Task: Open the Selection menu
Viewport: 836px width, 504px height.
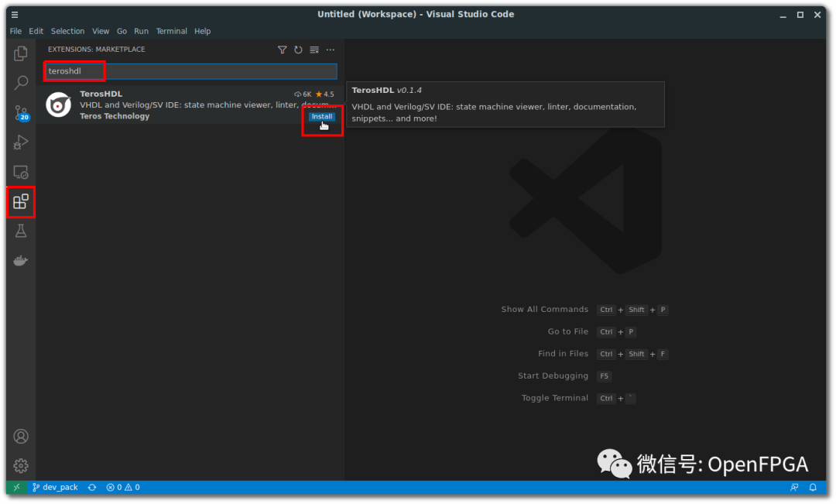Action: coord(67,32)
